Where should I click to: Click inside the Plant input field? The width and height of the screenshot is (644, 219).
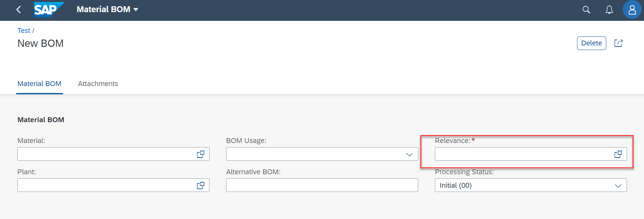click(106, 185)
